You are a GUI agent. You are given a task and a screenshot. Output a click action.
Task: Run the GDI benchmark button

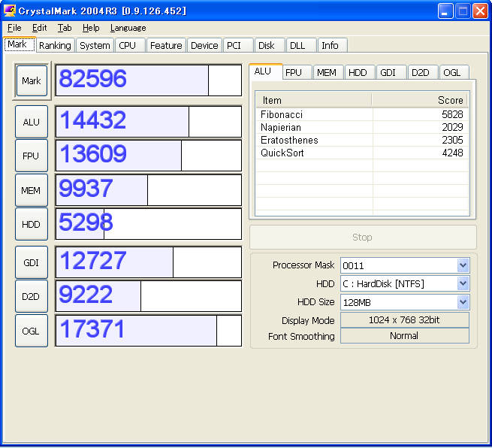click(32, 262)
